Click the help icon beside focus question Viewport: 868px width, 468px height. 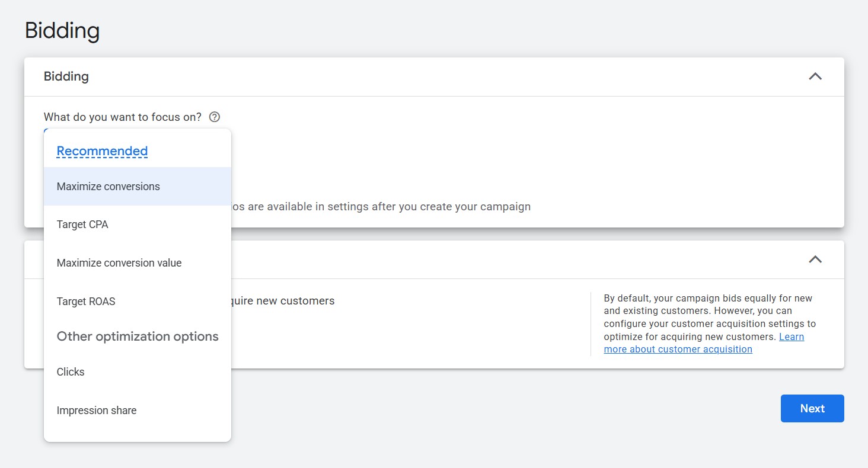click(215, 117)
